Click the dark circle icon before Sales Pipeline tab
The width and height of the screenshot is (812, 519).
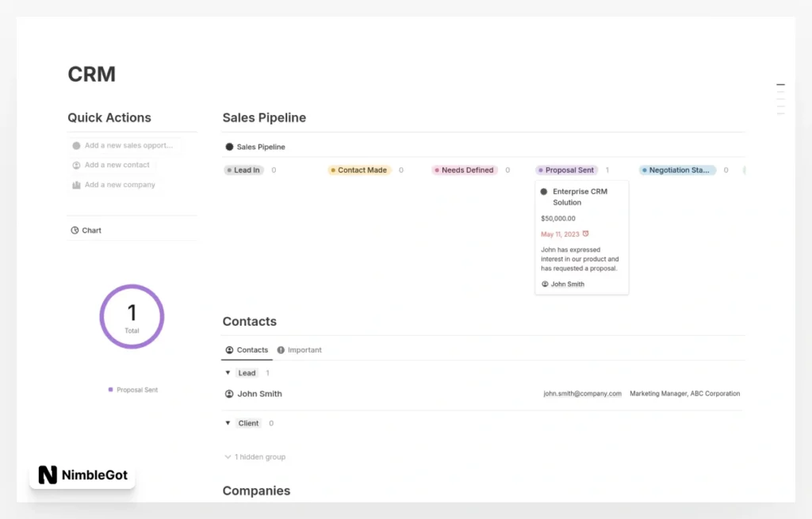point(229,147)
